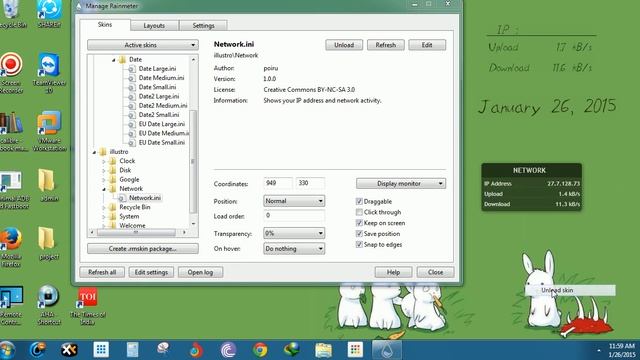Collapse the illustro folder
The height and width of the screenshot is (360, 640).
pos(94,152)
